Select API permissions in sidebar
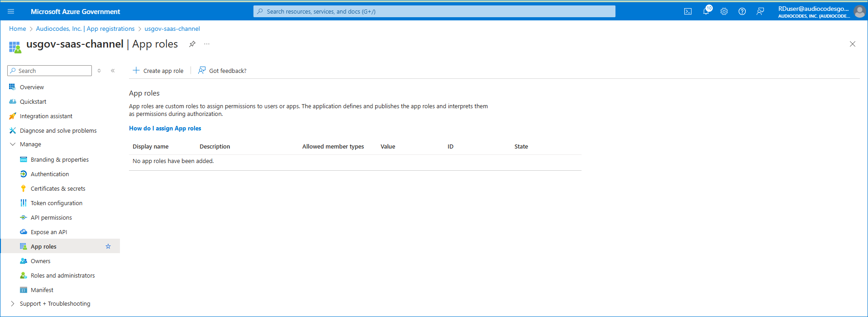868x317 pixels. pos(51,218)
